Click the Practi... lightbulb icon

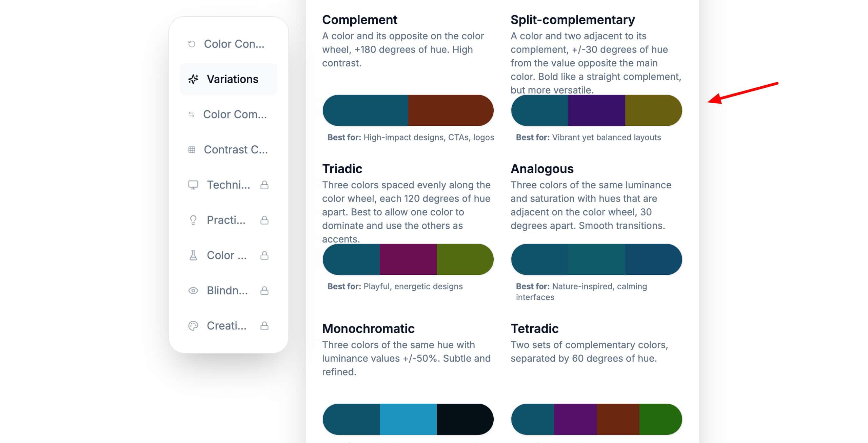tap(193, 220)
